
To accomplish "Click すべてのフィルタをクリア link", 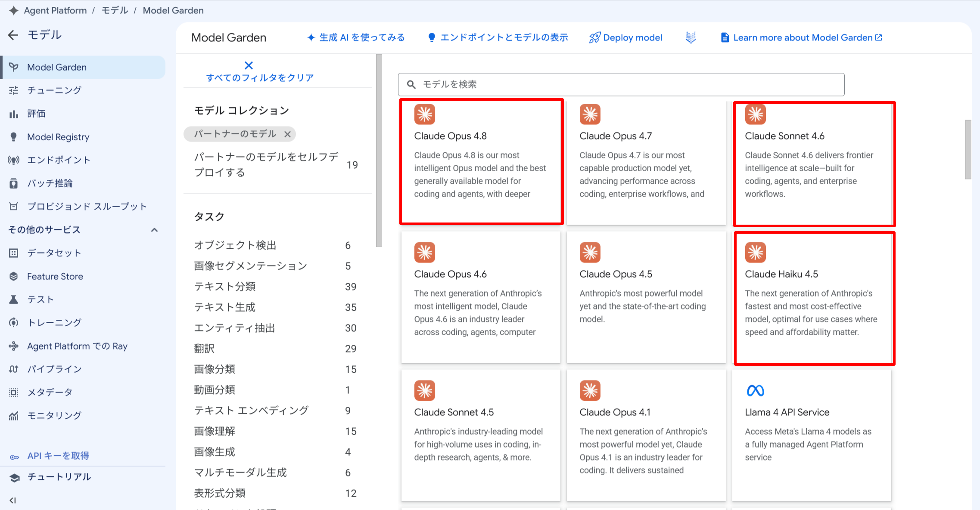I will 260,77.
